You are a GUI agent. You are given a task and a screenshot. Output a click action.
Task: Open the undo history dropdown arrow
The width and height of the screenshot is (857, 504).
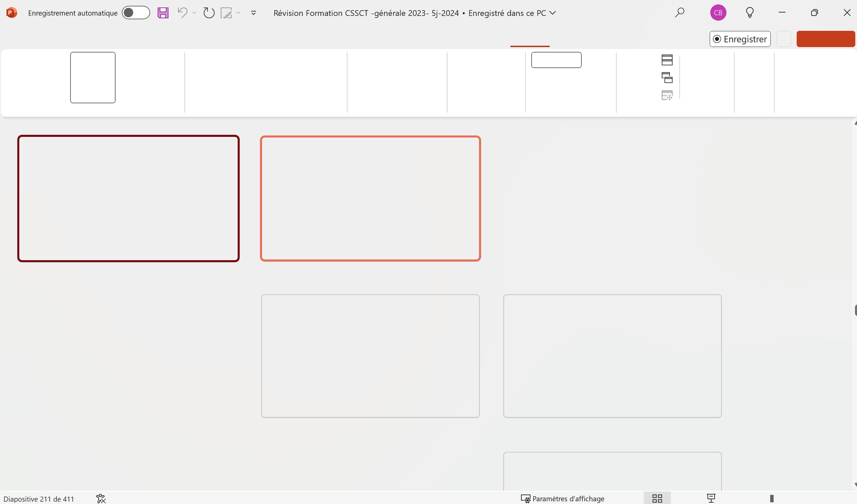point(194,13)
